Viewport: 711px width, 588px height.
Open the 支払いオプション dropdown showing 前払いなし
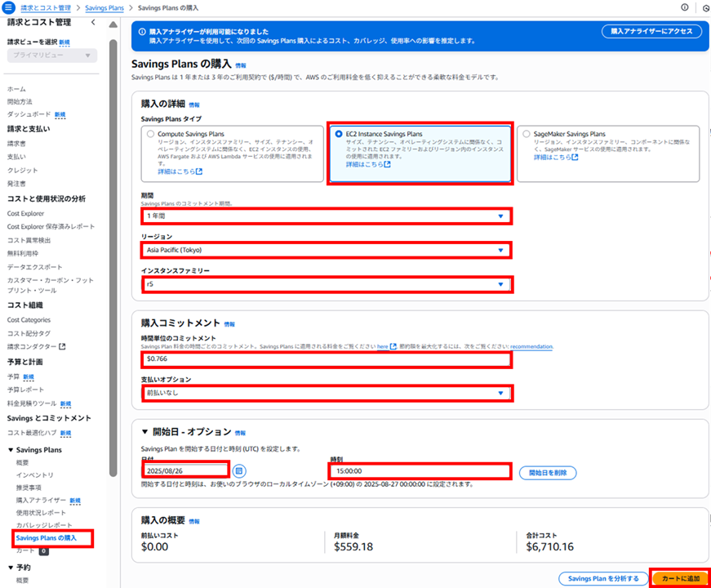[x=327, y=393]
